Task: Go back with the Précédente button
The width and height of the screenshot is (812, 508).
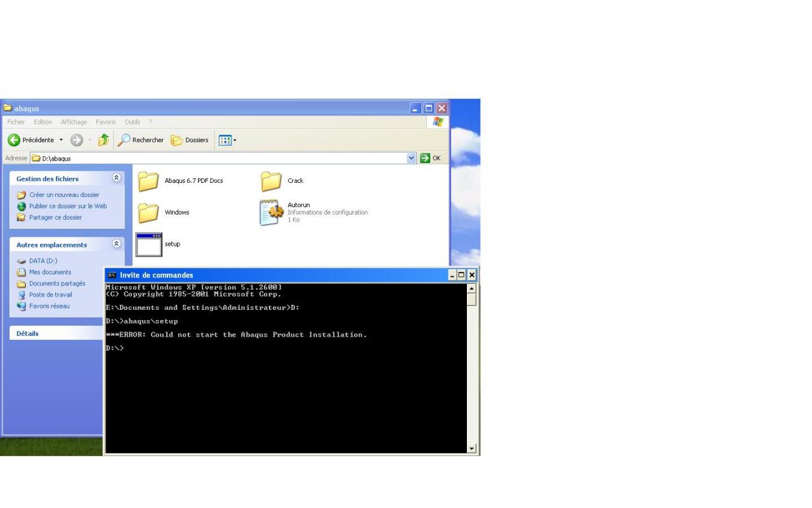Action: click(x=31, y=140)
